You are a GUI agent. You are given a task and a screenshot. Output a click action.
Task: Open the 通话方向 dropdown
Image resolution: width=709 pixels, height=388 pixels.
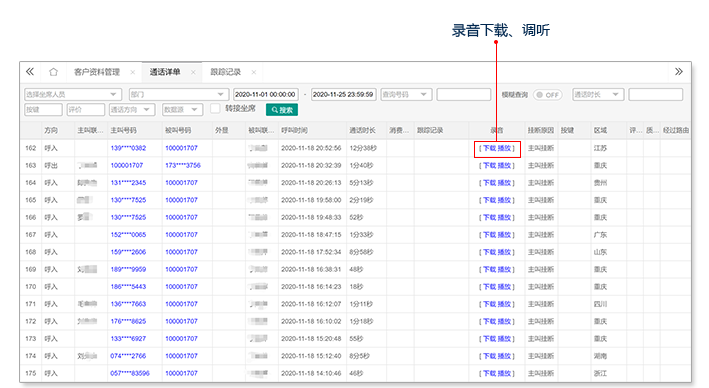[x=132, y=109]
